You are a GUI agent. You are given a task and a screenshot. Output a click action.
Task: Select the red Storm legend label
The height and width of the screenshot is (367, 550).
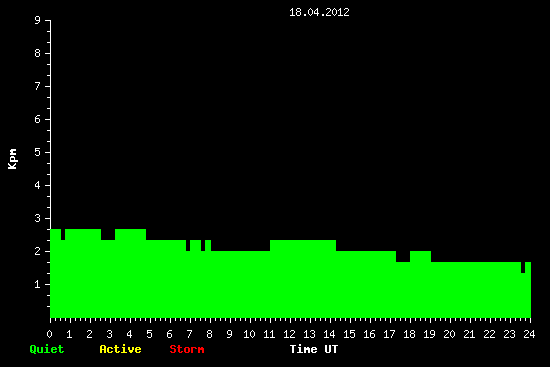pyautogui.click(x=187, y=349)
